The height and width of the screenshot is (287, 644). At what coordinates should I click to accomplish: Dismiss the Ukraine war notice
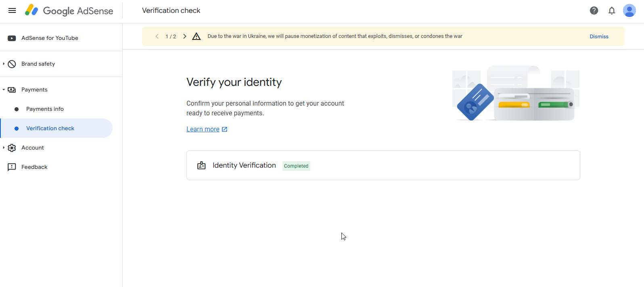click(599, 36)
